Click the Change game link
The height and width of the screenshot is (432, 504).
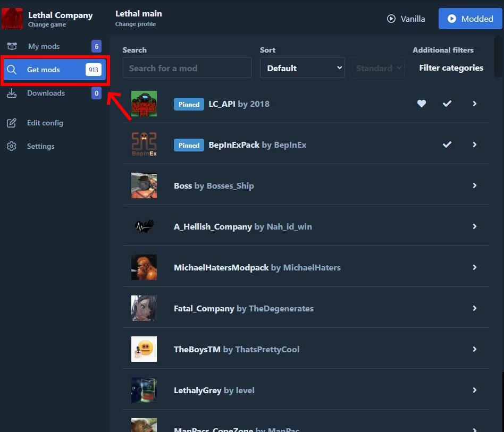pos(47,24)
